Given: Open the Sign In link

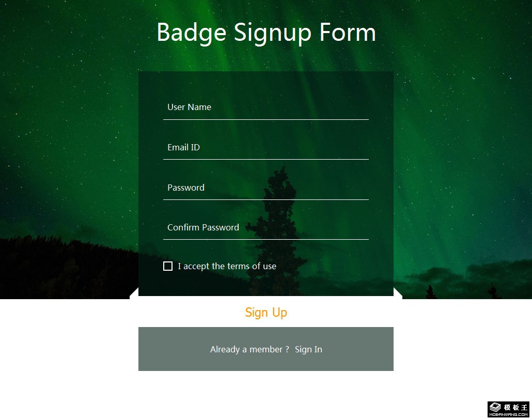Looking at the screenshot, I should [x=308, y=350].
